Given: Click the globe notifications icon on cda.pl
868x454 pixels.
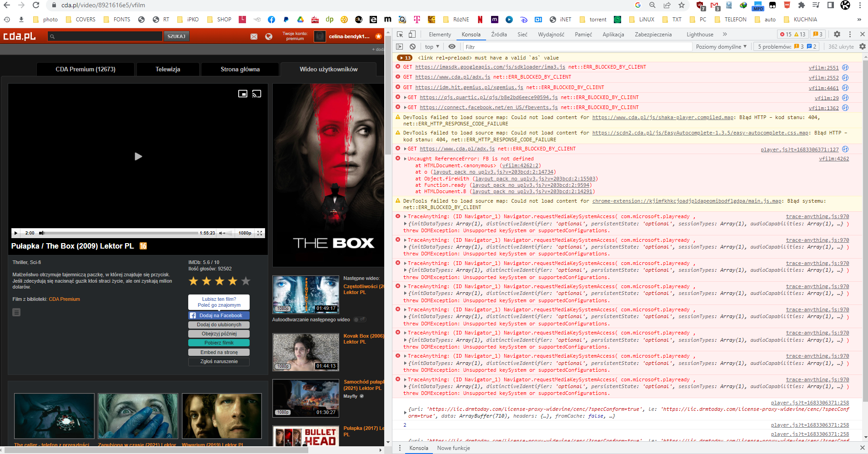Looking at the screenshot, I should 269,36.
